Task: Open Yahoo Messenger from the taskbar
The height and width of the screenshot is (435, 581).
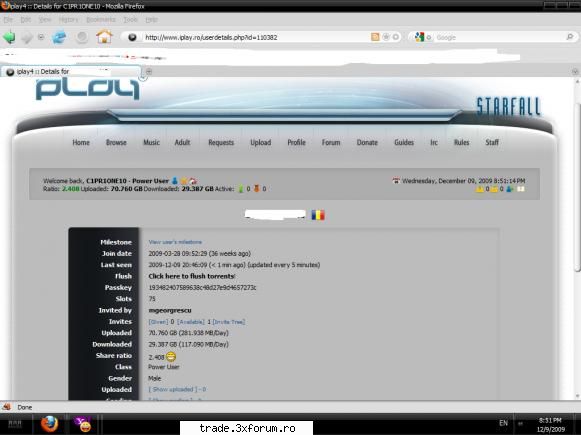Action: [x=83, y=424]
